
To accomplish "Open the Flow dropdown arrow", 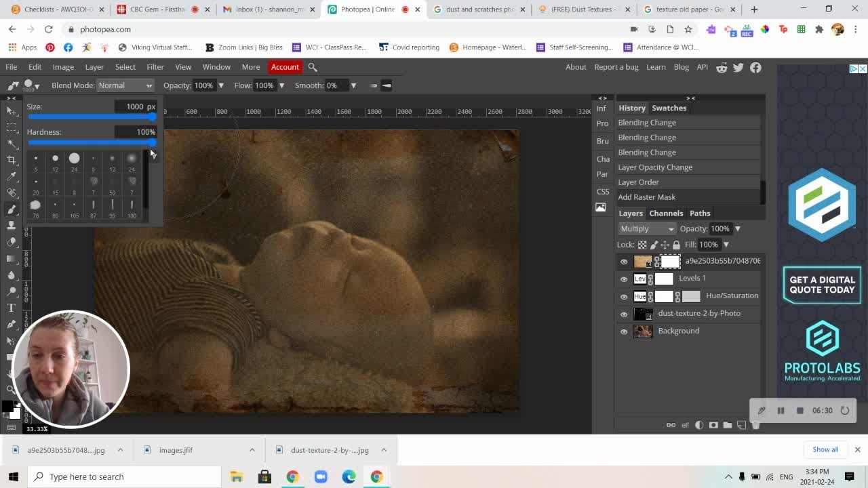I will point(281,85).
